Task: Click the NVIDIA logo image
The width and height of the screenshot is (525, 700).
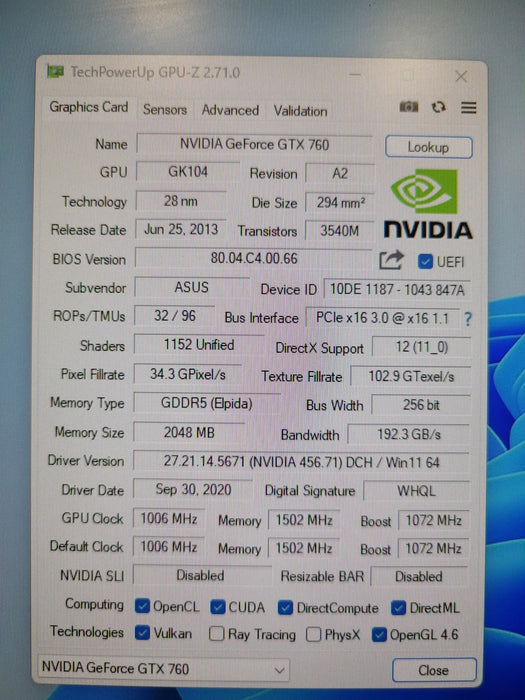Action: click(428, 204)
